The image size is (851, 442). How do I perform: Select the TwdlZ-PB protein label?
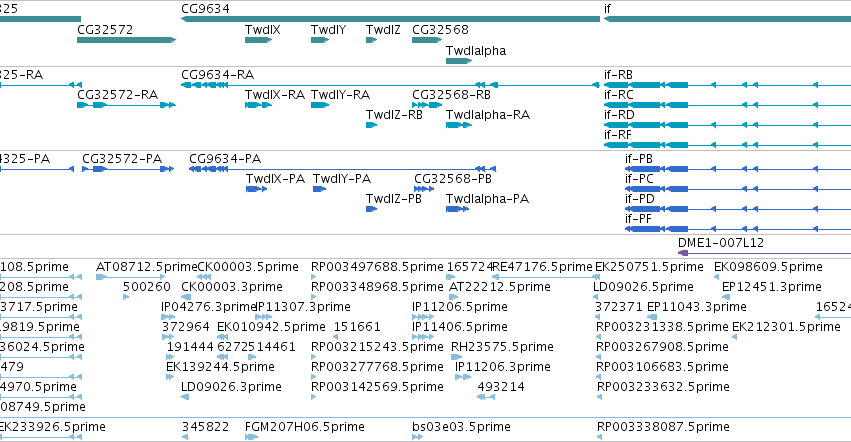(x=393, y=199)
